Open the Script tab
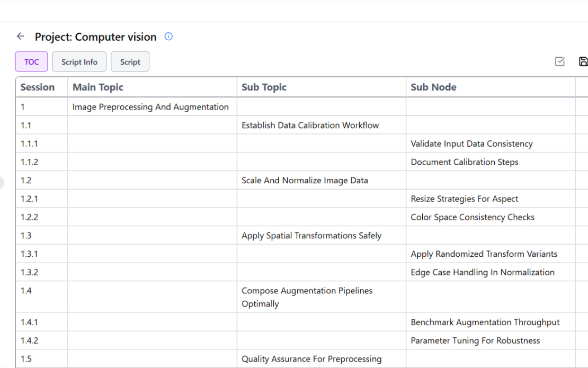 tap(130, 61)
